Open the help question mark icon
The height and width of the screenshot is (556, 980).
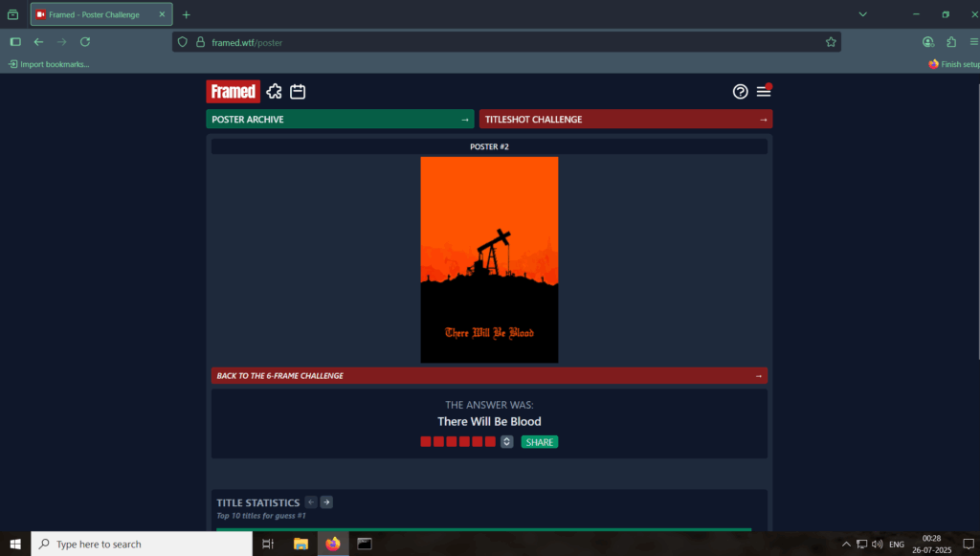(740, 92)
